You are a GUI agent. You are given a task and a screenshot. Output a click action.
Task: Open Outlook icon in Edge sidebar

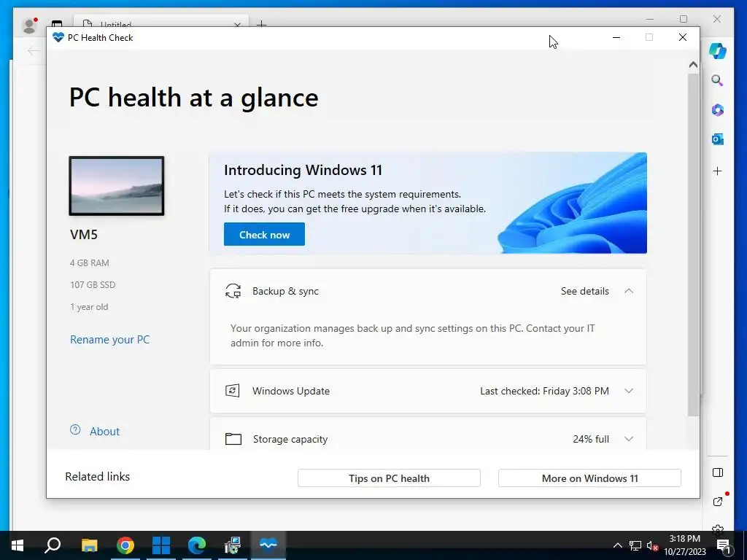[718, 139]
